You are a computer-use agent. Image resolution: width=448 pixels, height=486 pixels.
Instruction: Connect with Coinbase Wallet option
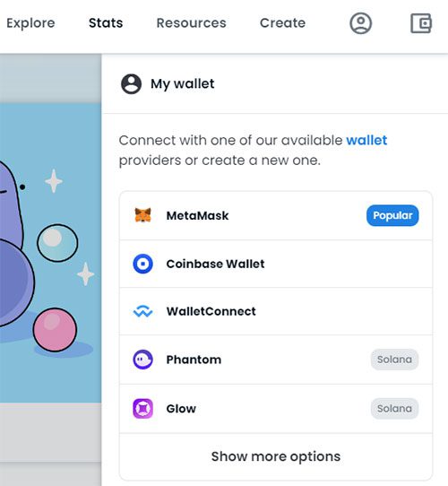tap(276, 264)
